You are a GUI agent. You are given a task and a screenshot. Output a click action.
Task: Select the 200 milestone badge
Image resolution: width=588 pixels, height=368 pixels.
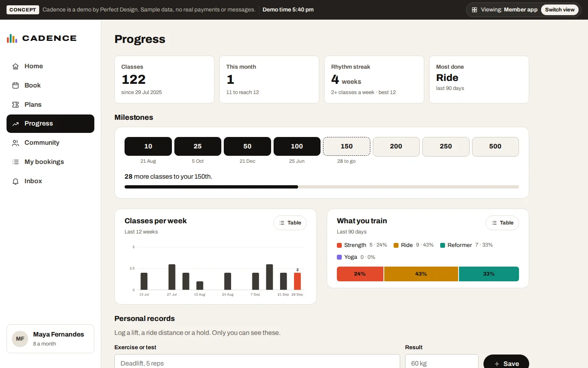(396, 146)
